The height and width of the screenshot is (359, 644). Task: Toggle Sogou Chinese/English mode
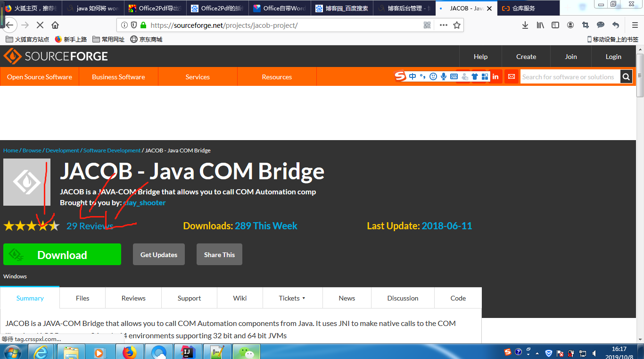[413, 76]
